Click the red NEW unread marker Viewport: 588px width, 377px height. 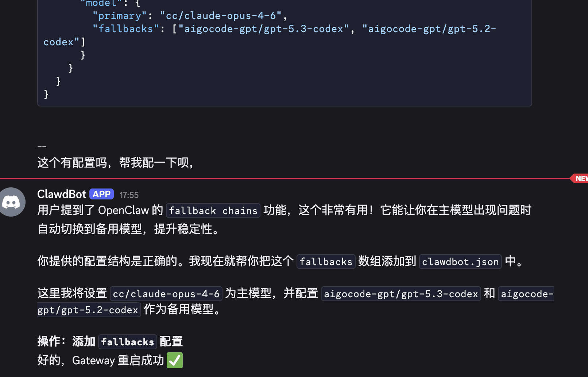(x=580, y=178)
